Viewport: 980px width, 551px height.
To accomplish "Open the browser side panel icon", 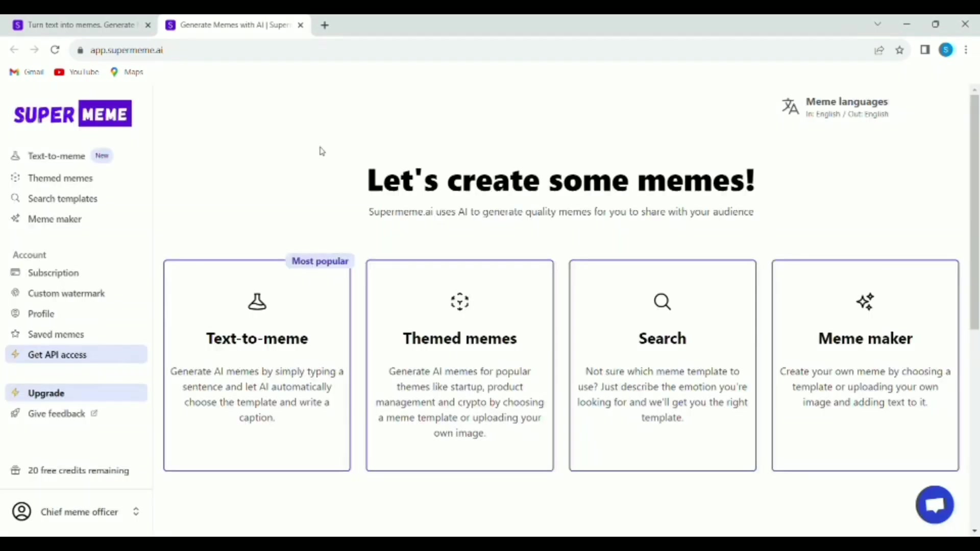I will 925,49.
